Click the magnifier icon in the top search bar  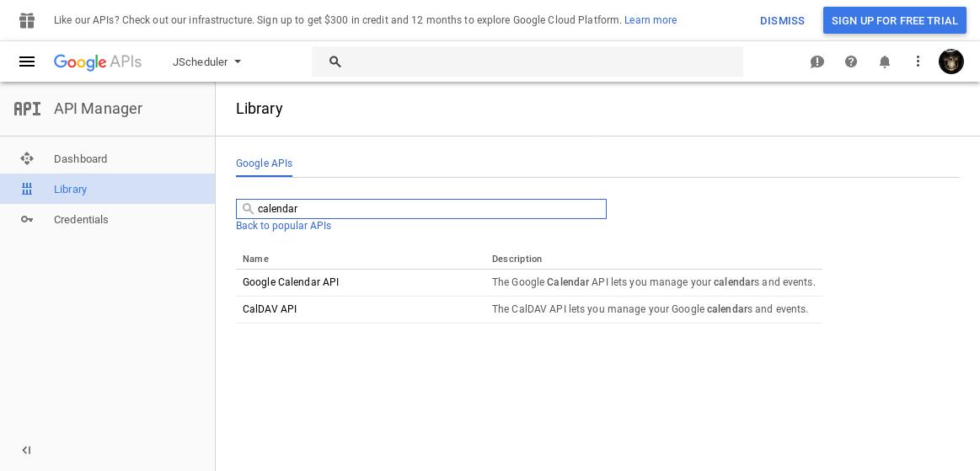[335, 62]
